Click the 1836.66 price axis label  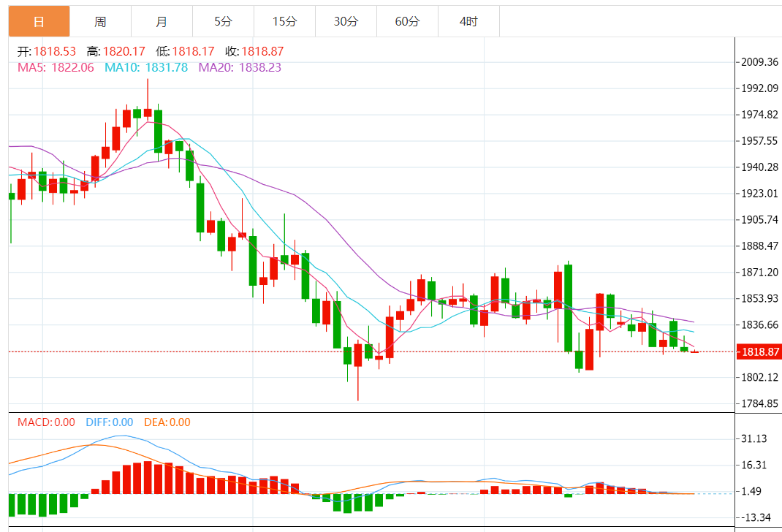(759, 325)
